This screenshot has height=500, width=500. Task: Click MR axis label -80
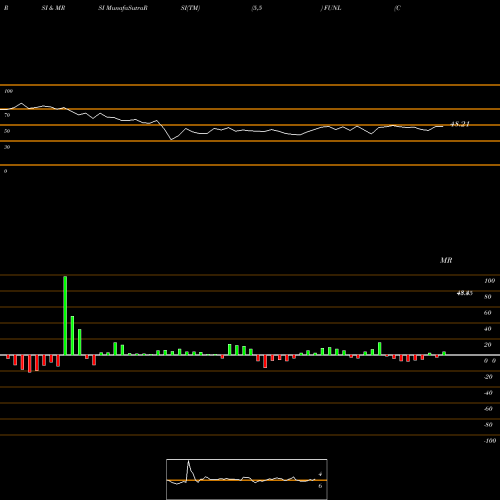[488, 425]
